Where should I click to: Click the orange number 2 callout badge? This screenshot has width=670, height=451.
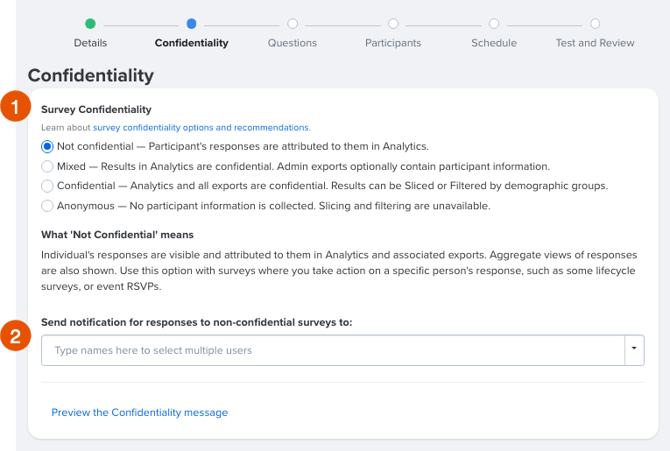coord(15,336)
